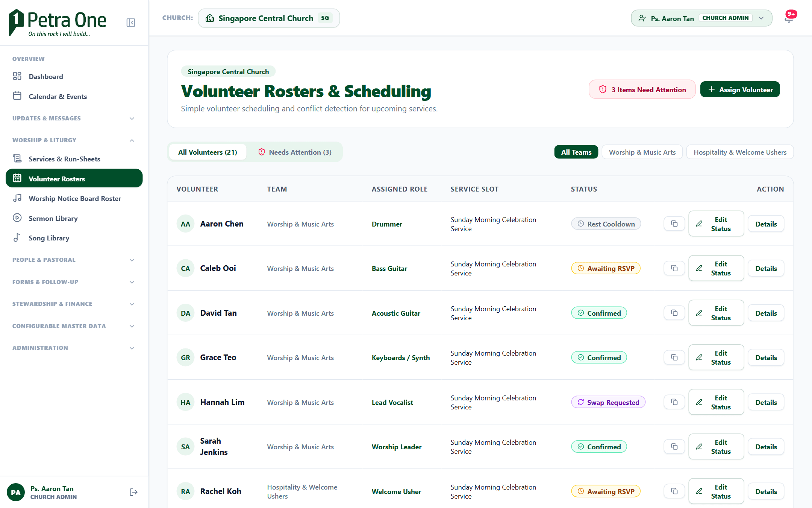Click the SERVICE SLOT column header

[x=474, y=189]
